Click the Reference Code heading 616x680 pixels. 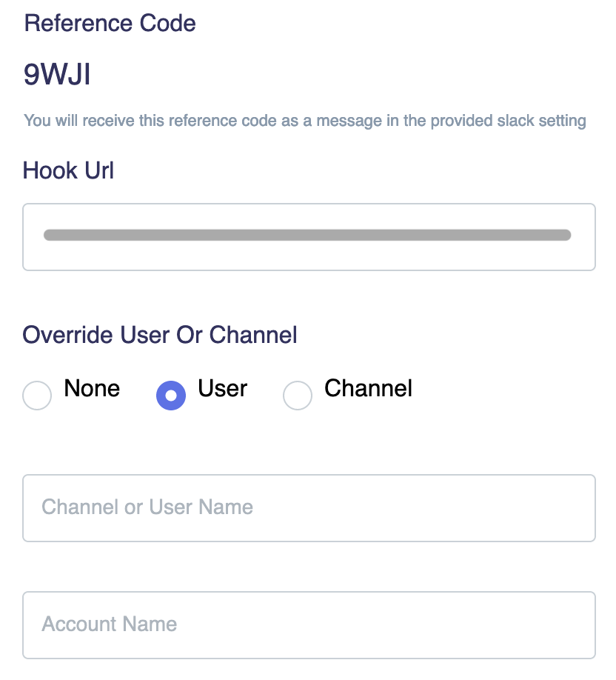click(110, 23)
